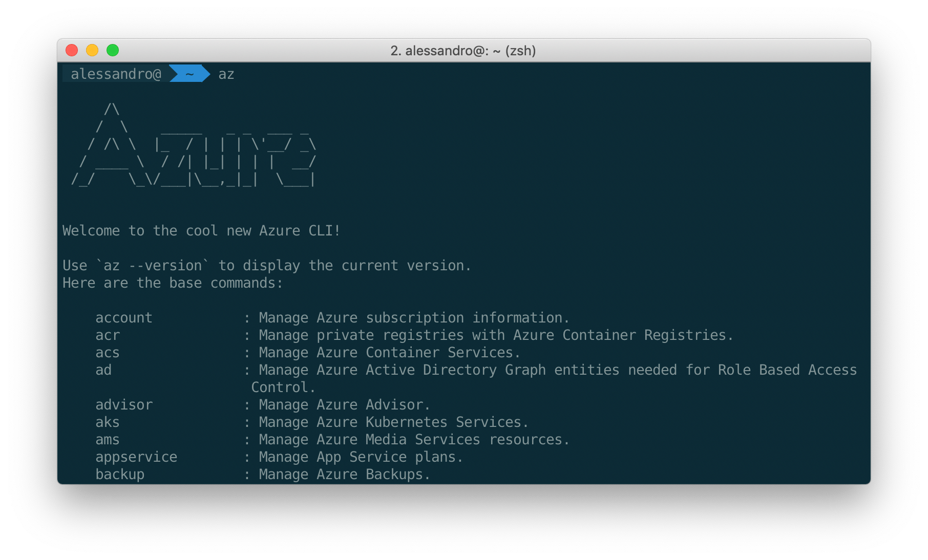Select the acr container registries entry
The height and width of the screenshot is (560, 928).
108,335
